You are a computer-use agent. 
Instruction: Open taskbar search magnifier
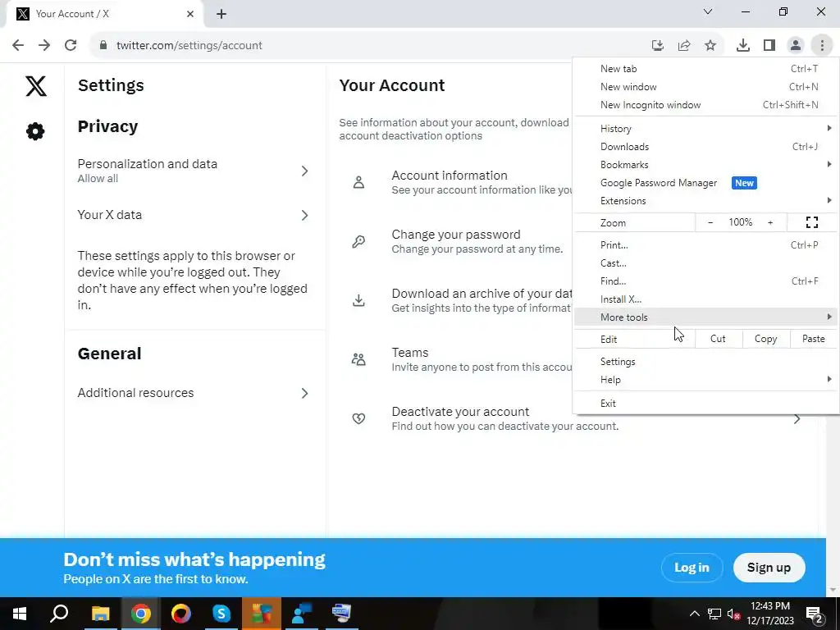59,614
